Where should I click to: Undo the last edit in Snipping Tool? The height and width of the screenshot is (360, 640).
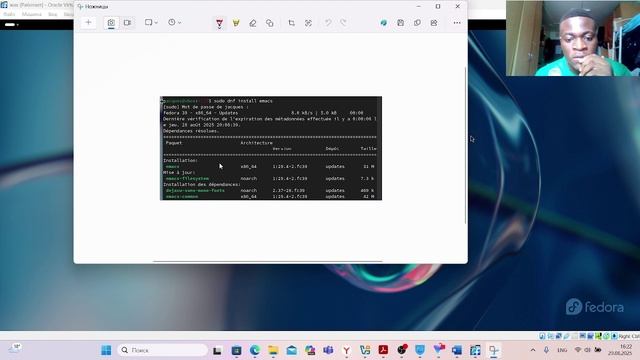(328, 23)
